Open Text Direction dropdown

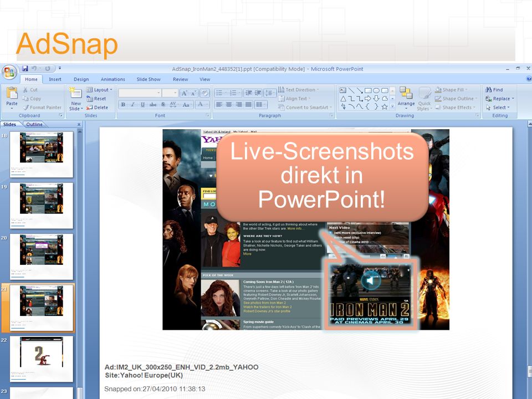[x=299, y=90]
